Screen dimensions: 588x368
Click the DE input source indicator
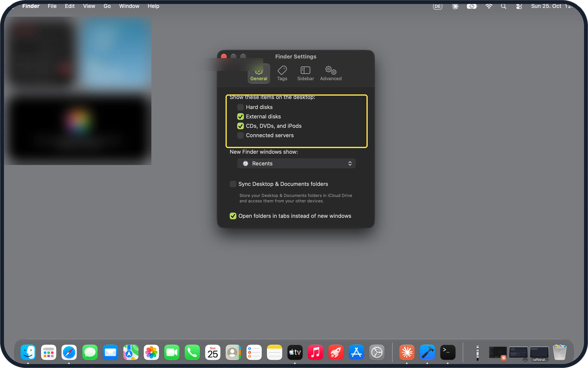(x=437, y=6)
